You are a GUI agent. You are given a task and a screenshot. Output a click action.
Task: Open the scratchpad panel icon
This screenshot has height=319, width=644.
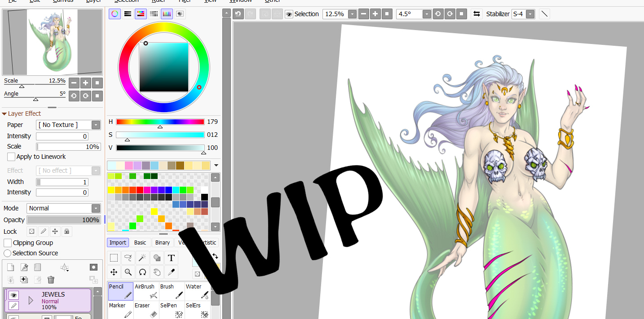(180, 14)
